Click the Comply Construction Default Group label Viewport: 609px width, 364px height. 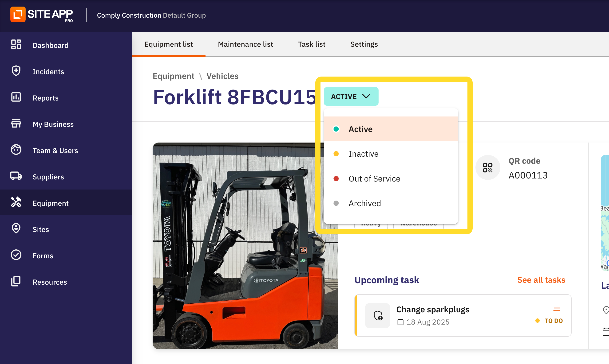(151, 15)
